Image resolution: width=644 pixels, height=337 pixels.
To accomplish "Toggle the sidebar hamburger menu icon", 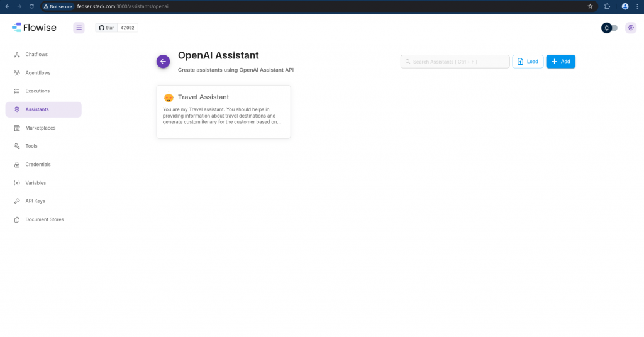I will click(79, 28).
